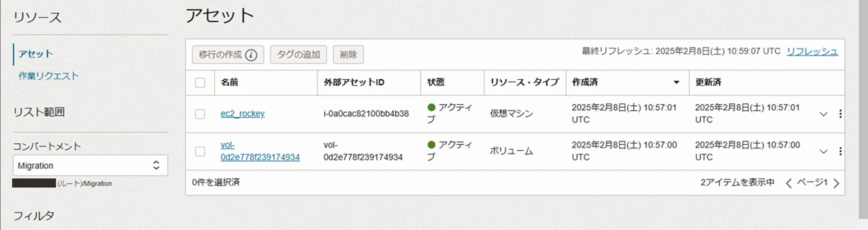This screenshot has width=868, height=230.
Task: Click the info icon on 移行の作成 button
Action: 251,55
